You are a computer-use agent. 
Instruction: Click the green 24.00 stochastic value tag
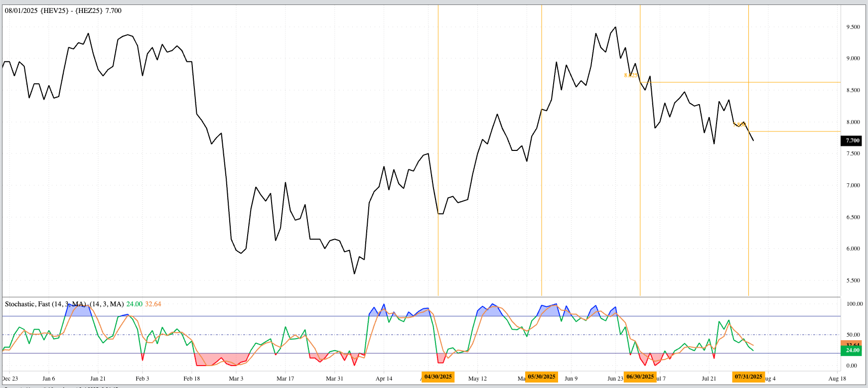(x=853, y=351)
